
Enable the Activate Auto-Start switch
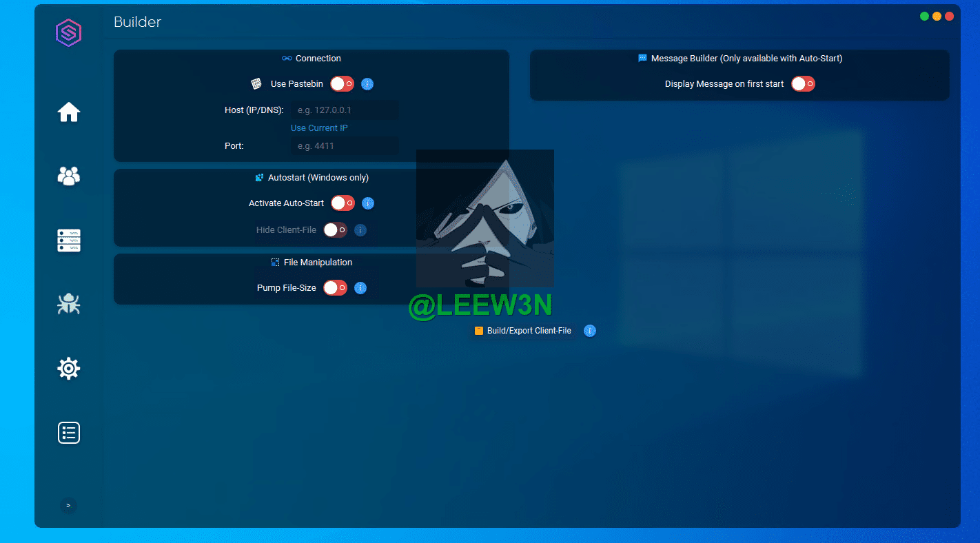coord(343,203)
